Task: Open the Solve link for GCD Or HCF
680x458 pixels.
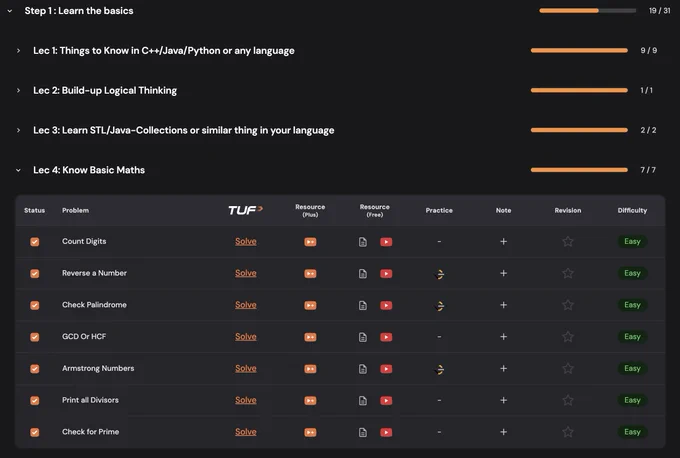Action: click(246, 337)
